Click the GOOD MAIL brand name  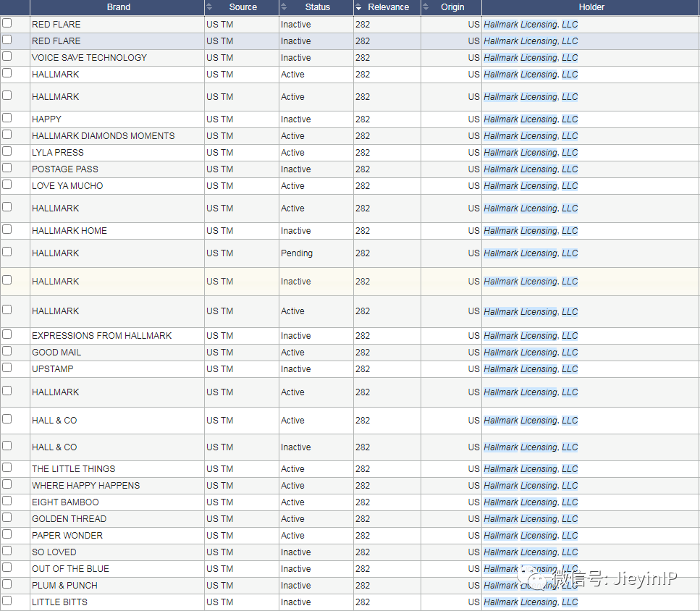[x=56, y=353]
